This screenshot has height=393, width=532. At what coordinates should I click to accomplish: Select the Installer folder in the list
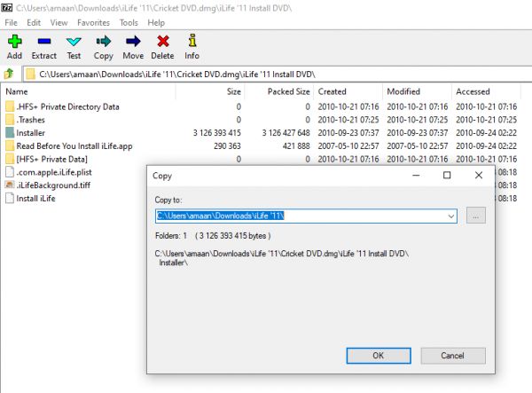[30, 132]
